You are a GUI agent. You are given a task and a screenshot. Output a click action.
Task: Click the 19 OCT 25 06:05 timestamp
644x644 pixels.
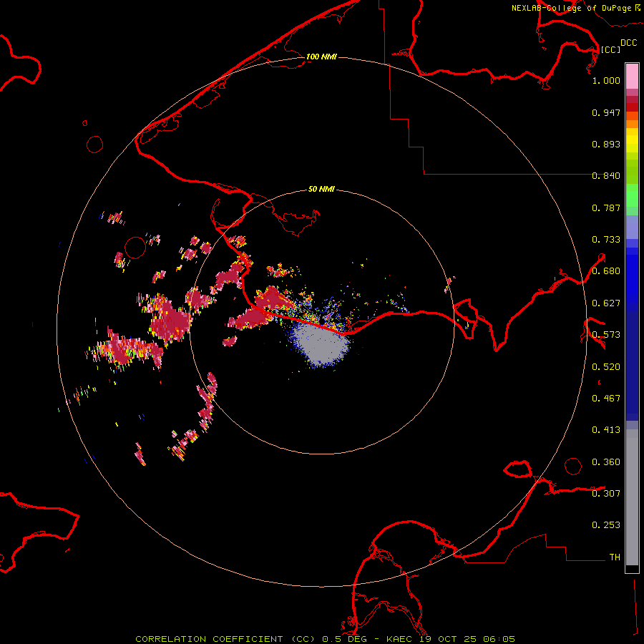pyautogui.click(x=467, y=639)
